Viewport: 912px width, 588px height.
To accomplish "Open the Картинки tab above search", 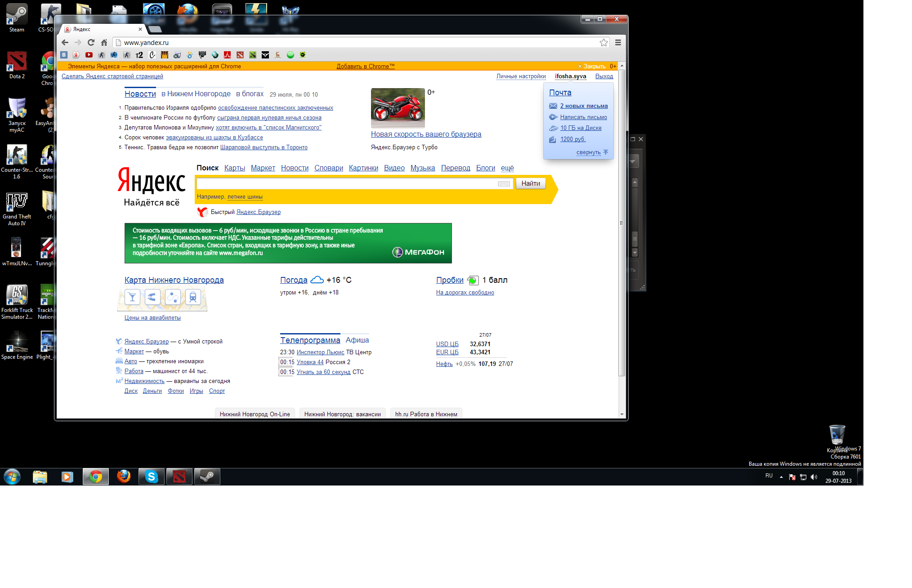I will coord(363,168).
